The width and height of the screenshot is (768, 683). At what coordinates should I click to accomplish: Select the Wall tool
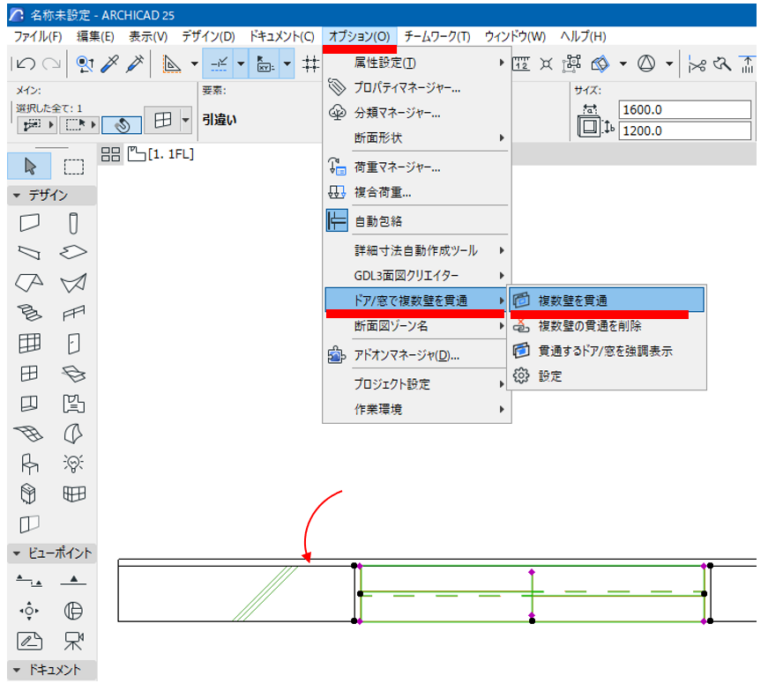pyautogui.click(x=29, y=223)
